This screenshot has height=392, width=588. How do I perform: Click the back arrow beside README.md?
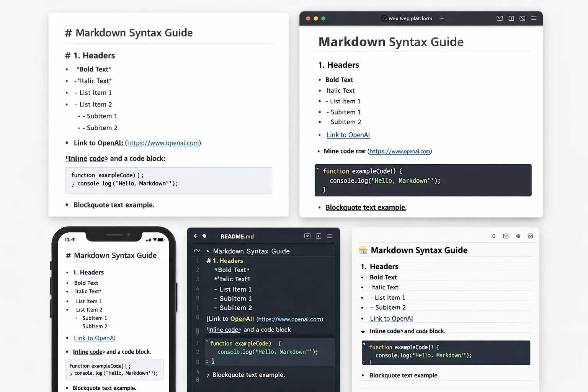coord(195,236)
